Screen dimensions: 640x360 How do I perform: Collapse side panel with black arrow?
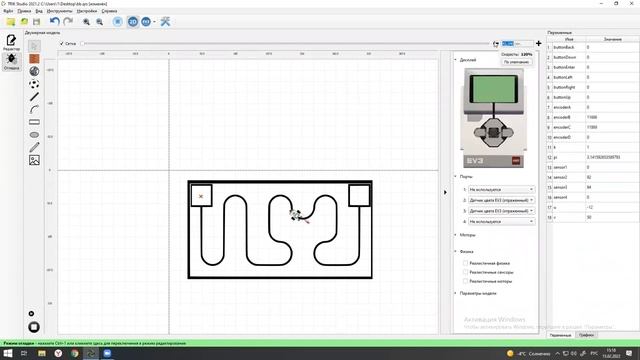445,192
